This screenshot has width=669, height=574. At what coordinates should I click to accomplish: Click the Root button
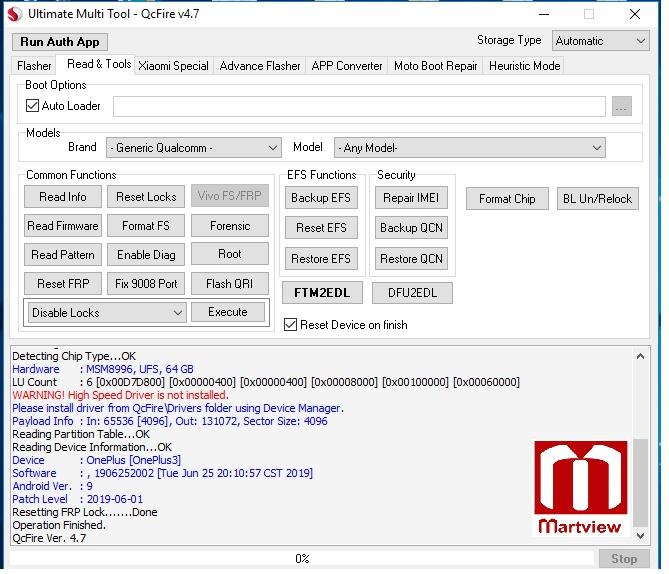coord(230,254)
